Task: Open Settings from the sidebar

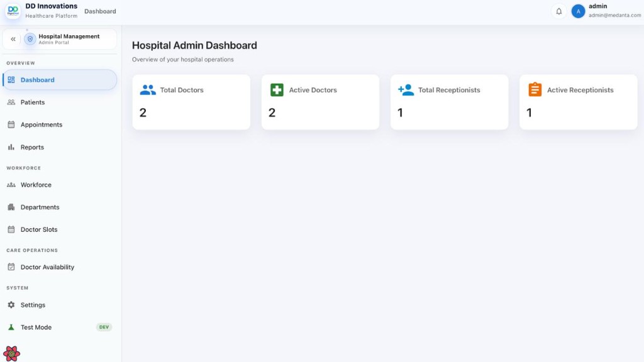Action: [60, 305]
